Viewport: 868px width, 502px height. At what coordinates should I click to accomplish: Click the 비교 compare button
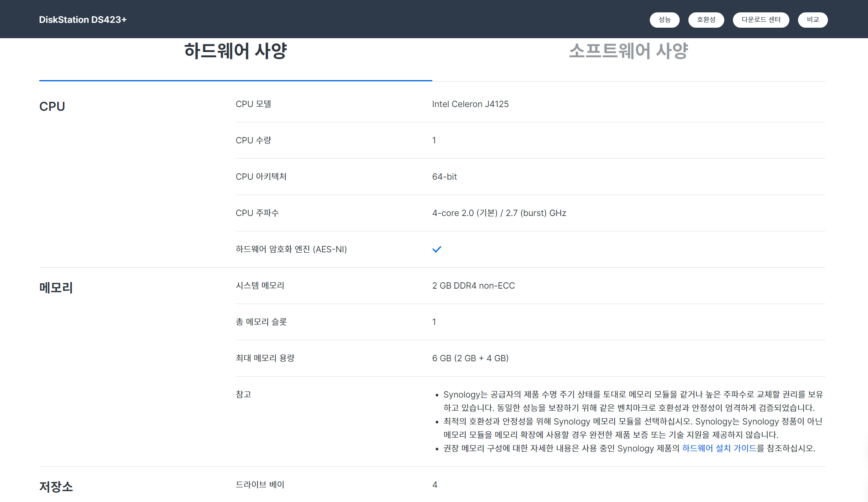click(x=813, y=20)
